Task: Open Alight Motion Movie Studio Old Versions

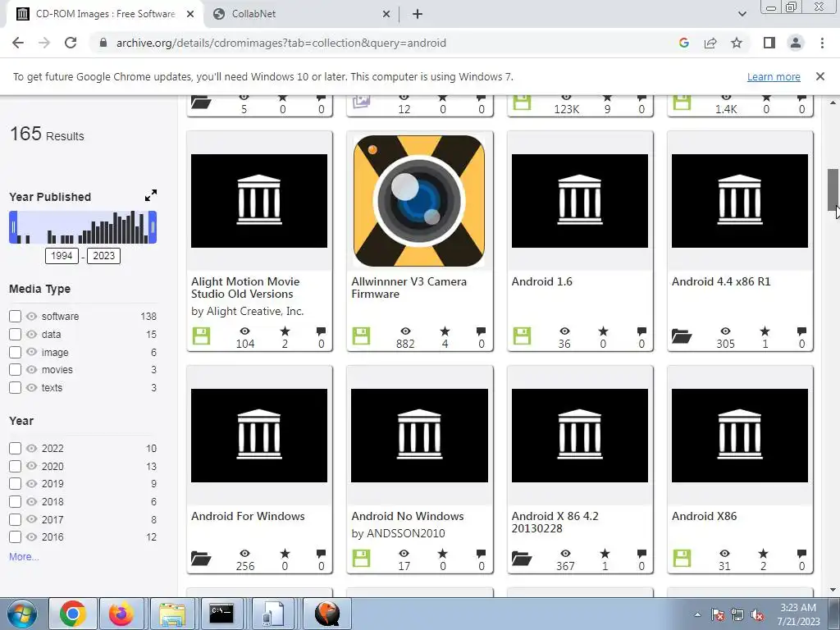Action: [245, 288]
